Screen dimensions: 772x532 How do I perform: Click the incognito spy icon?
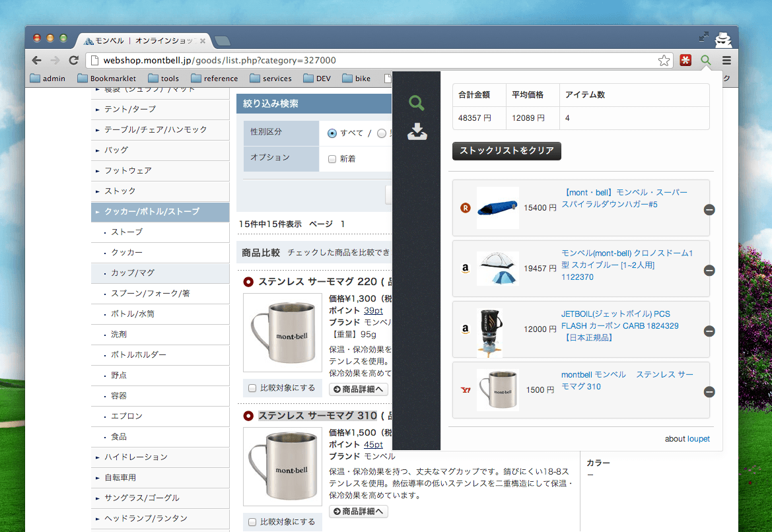point(723,40)
